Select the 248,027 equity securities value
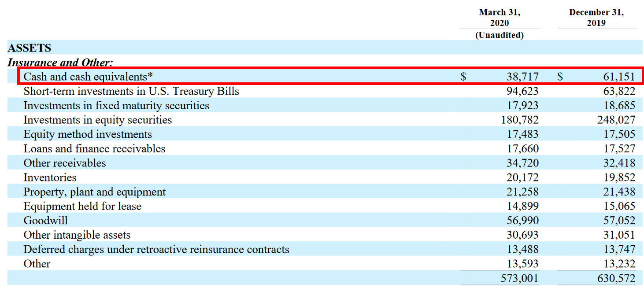Screen dimensions: 644x288 coord(616,120)
